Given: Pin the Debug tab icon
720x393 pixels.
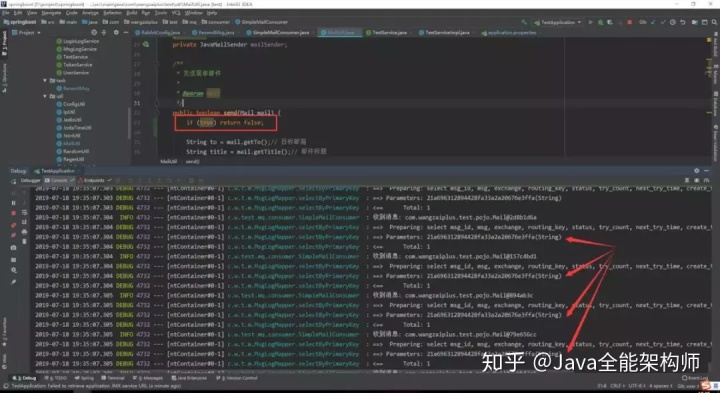Looking at the screenshot, I should click(x=13, y=281).
